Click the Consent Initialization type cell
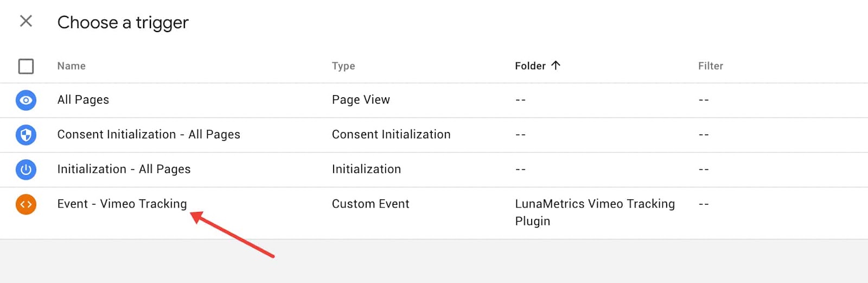Image resolution: width=868 pixels, height=283 pixels. click(x=391, y=134)
